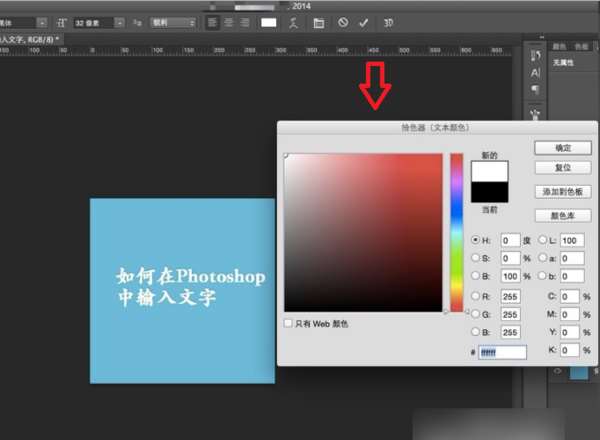Select the Lab a radio button
The height and width of the screenshot is (440, 600).
point(543,258)
